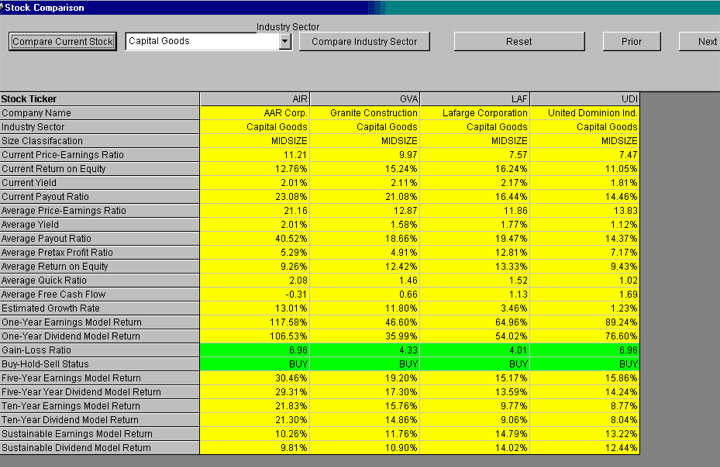Click the Sustainable Earnings Model Return label
The height and width of the screenshot is (467, 720).
point(100,434)
